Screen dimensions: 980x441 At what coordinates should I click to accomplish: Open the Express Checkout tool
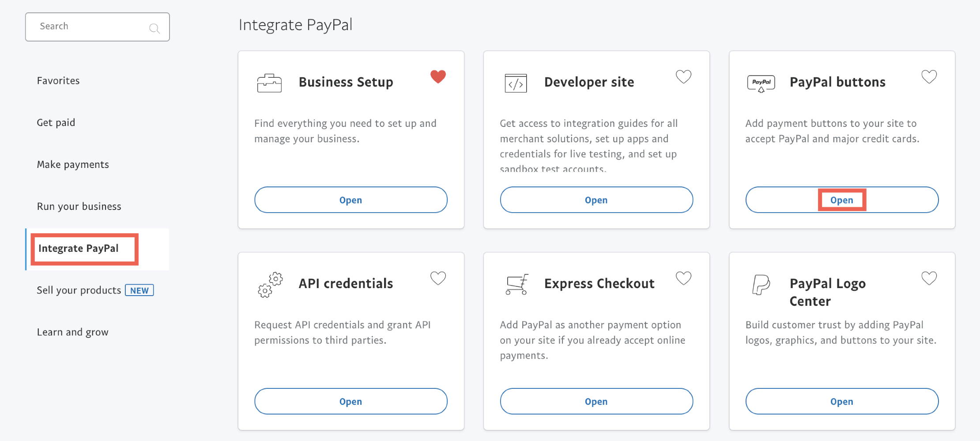tap(596, 401)
